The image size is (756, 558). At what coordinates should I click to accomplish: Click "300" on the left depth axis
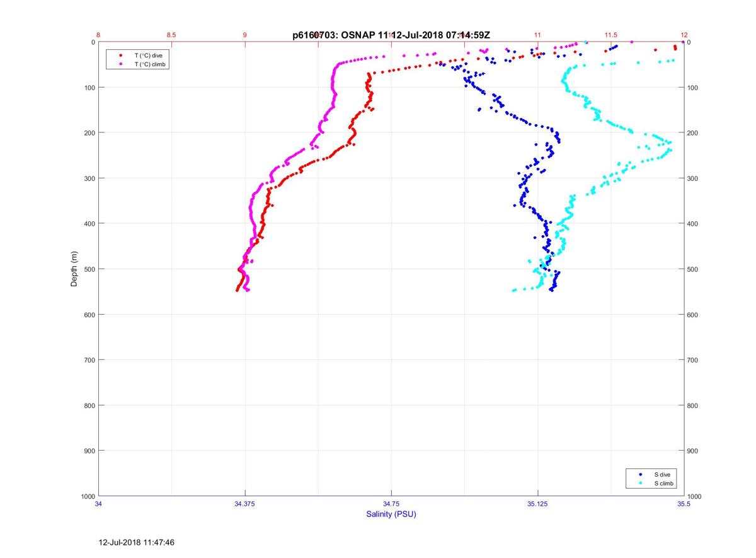(89, 178)
